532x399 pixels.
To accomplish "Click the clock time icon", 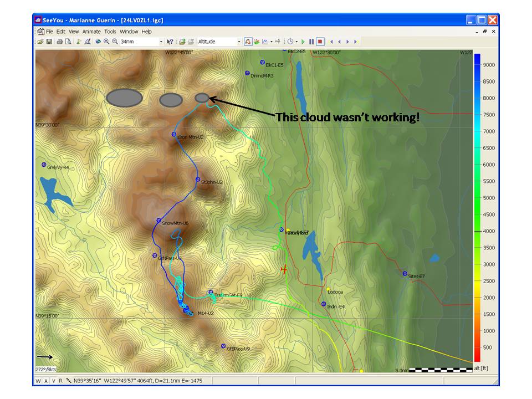I will point(290,42).
